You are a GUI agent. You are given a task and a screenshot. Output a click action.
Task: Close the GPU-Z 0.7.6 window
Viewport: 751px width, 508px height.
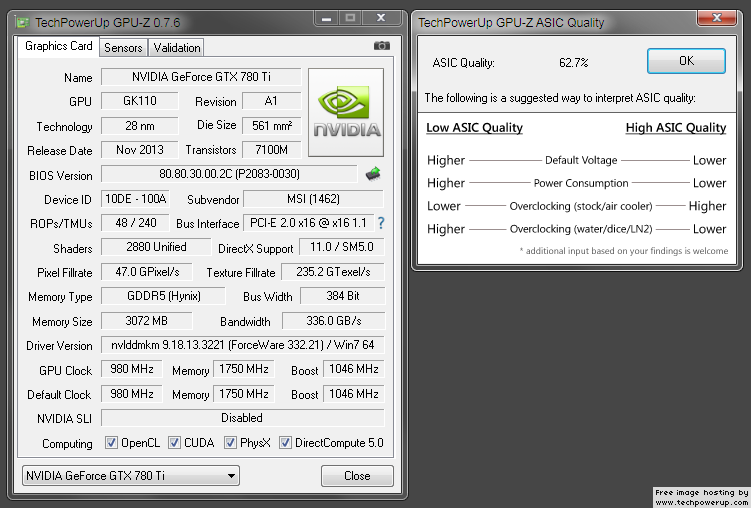tap(381, 18)
